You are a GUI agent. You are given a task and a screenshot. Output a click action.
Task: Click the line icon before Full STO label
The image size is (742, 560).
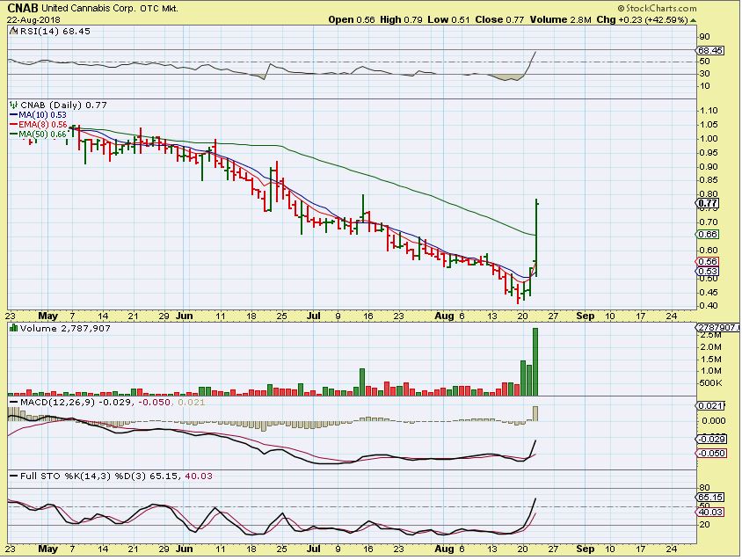[x=14, y=476]
